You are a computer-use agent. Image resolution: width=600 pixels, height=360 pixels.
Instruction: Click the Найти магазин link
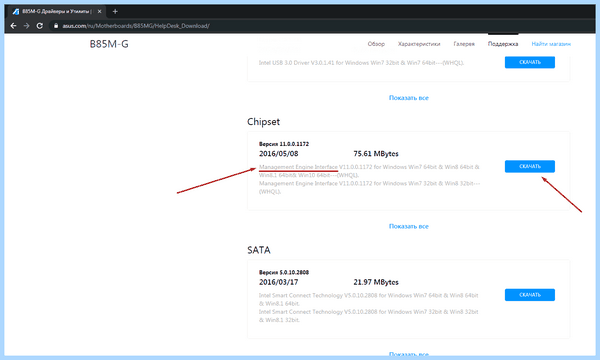551,44
